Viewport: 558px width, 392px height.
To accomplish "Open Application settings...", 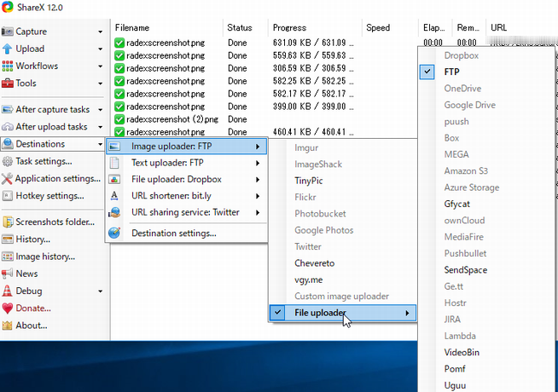I will pyautogui.click(x=58, y=178).
